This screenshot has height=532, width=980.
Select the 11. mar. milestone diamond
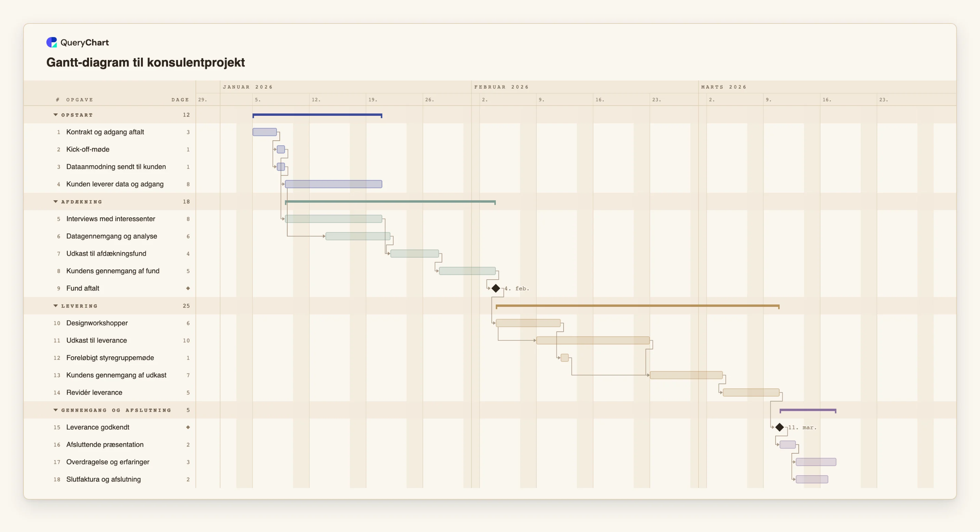coord(780,427)
